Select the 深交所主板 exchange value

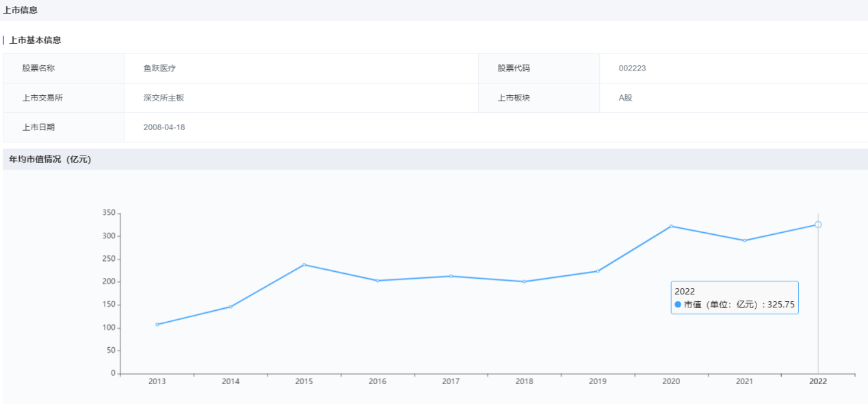click(163, 98)
